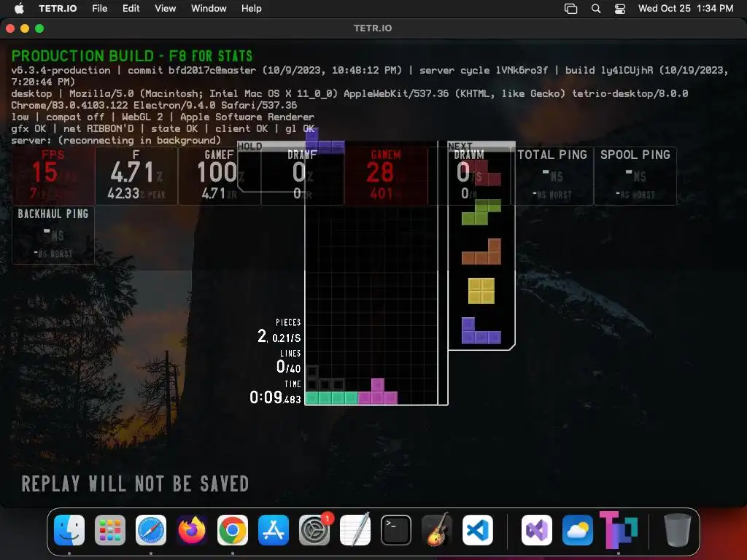This screenshot has height=560, width=747.
Task: Click 'server: (reconnecting in background)' line
Action: pos(116,141)
